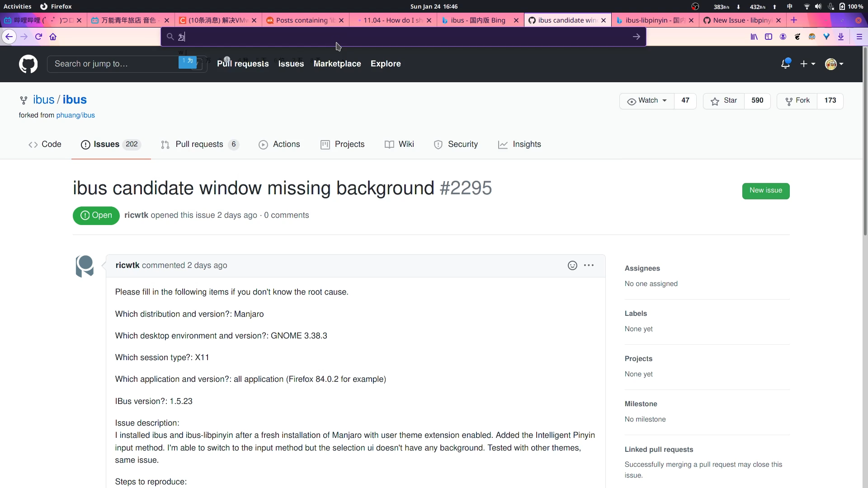
Task: Switch to Pull requests repo tab
Action: click(199, 144)
